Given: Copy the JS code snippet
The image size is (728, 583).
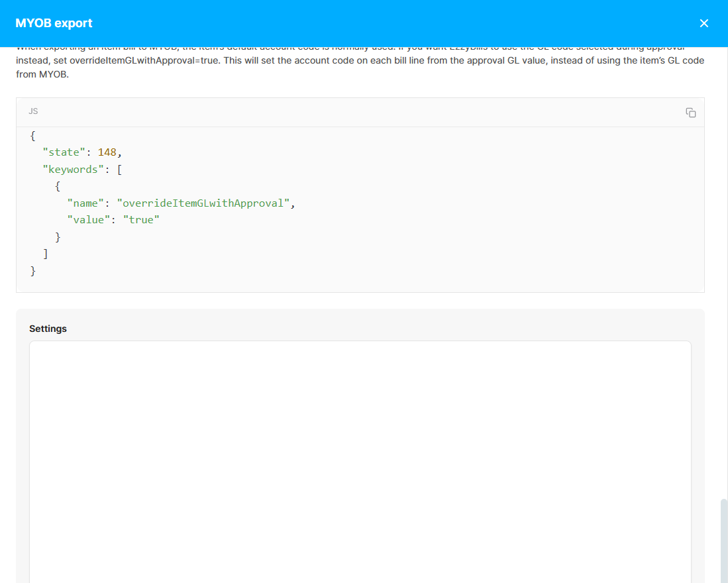Looking at the screenshot, I should 690,113.
